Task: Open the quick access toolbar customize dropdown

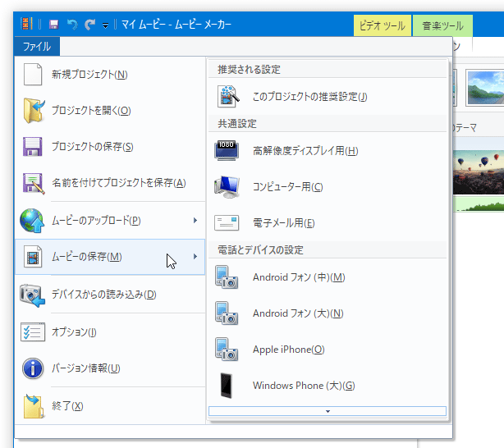Action: point(105,25)
